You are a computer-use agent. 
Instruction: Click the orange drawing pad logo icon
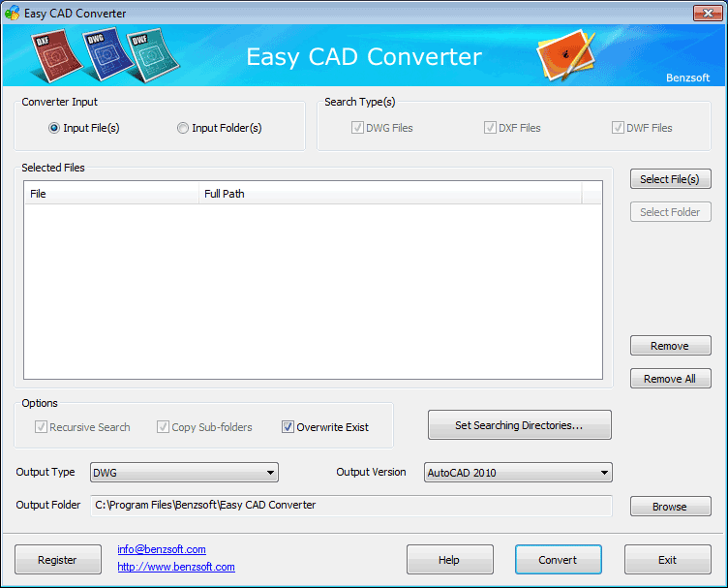564,56
